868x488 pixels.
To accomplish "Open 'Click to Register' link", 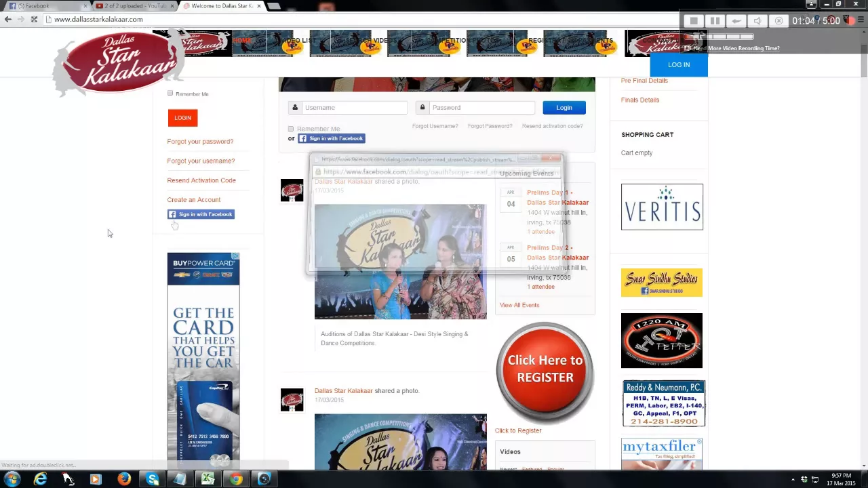I will [x=518, y=430].
